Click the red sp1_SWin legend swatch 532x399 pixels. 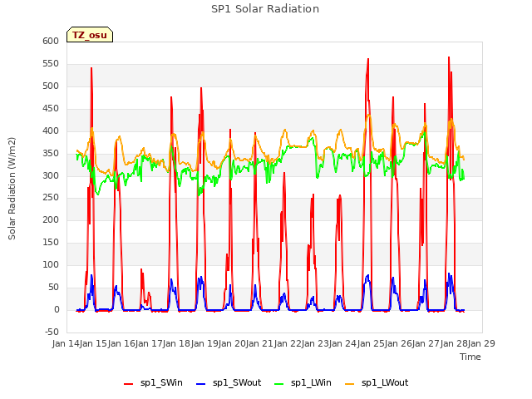[129, 384]
